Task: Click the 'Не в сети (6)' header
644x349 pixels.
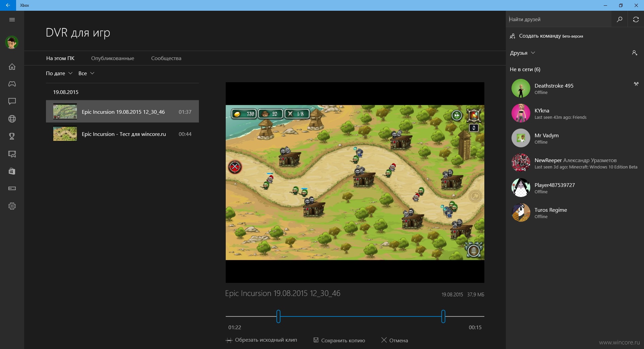Action: pos(525,69)
